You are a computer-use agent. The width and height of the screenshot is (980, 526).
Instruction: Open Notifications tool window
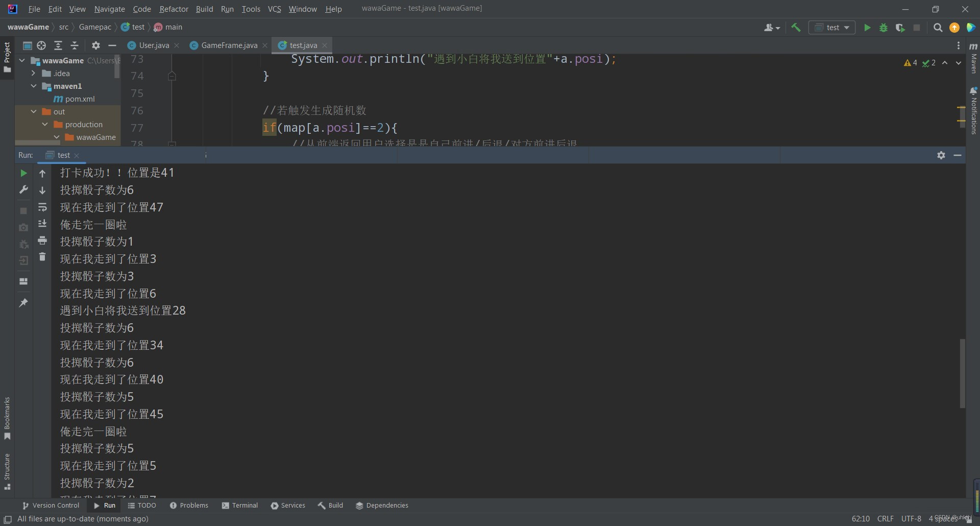(973, 111)
